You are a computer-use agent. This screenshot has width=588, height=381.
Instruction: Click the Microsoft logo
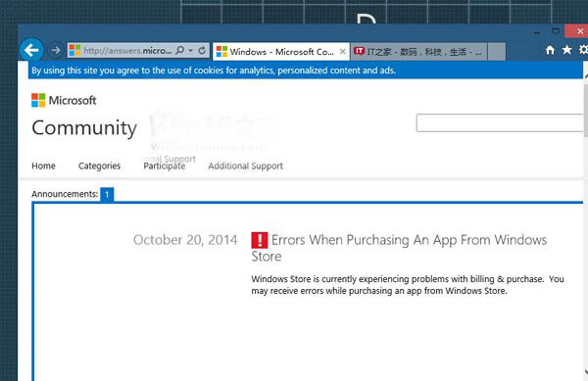(64, 101)
